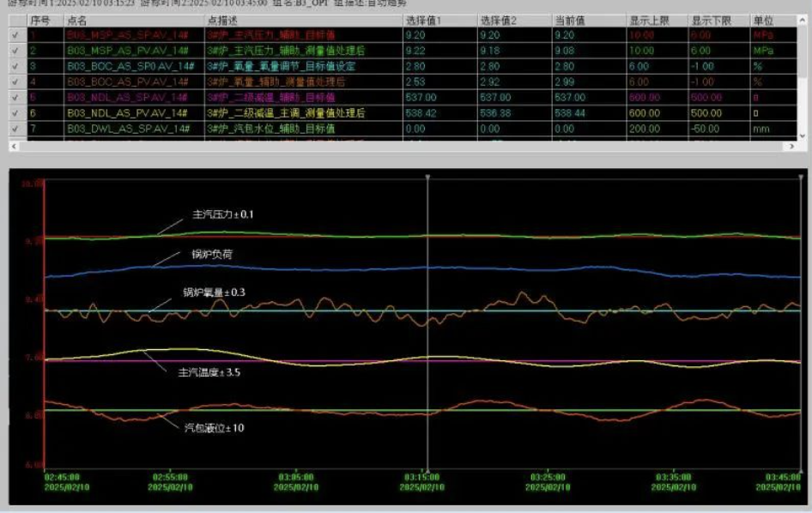
Task: Click the 03:05:00 time axis label
Action: point(296,477)
